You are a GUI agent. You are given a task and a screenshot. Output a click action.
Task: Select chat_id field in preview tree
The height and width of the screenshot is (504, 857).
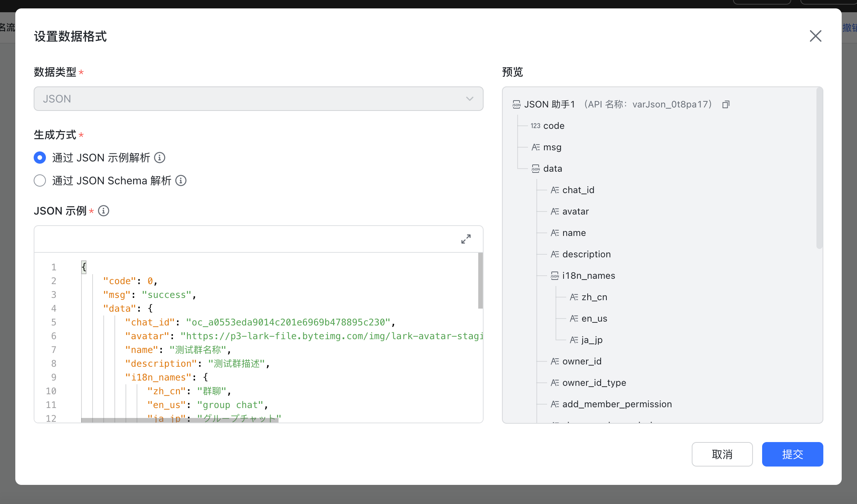pos(578,190)
